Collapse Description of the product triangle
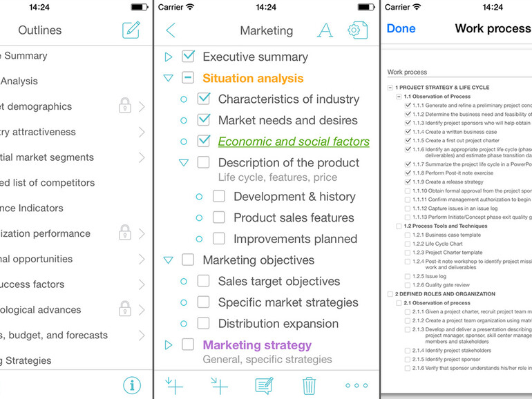The height and width of the screenshot is (399, 532). (183, 163)
